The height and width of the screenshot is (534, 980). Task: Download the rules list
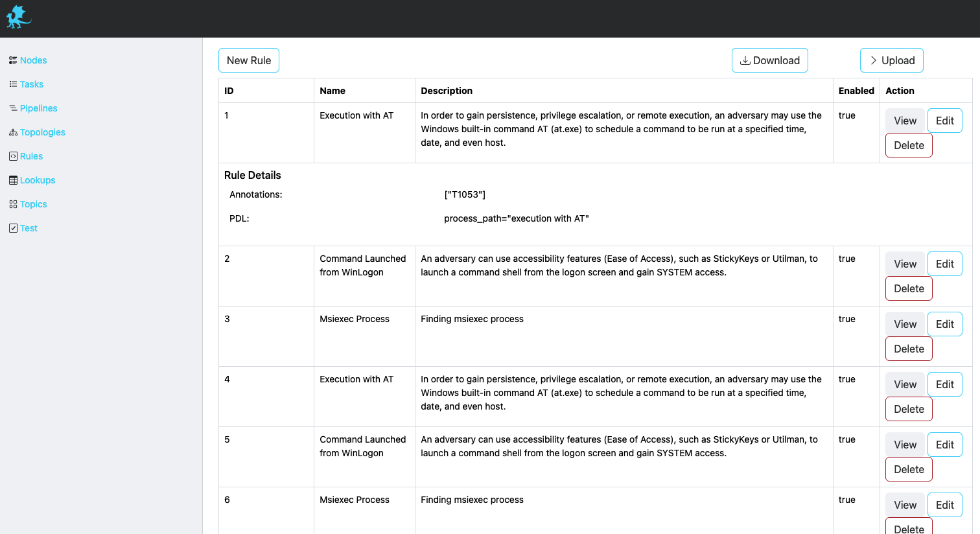(x=769, y=60)
